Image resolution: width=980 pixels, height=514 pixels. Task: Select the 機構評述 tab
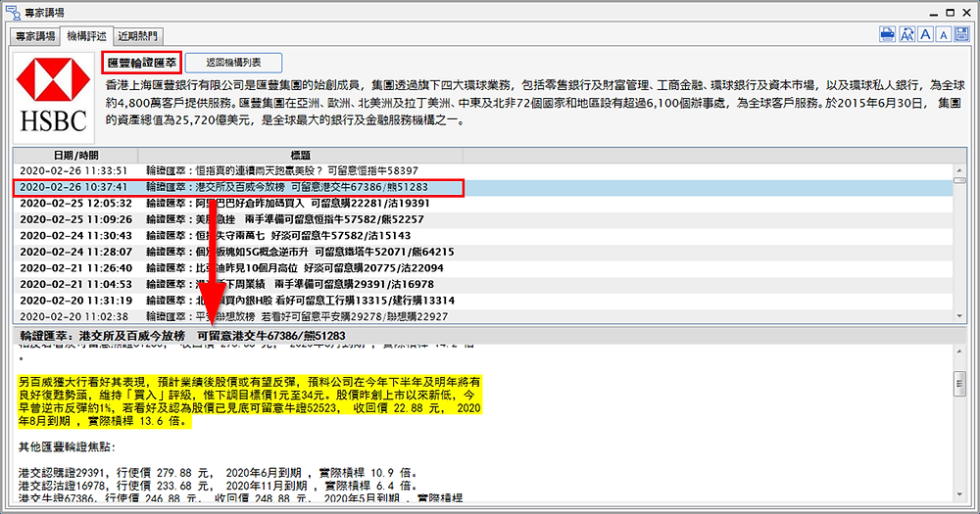[x=87, y=35]
